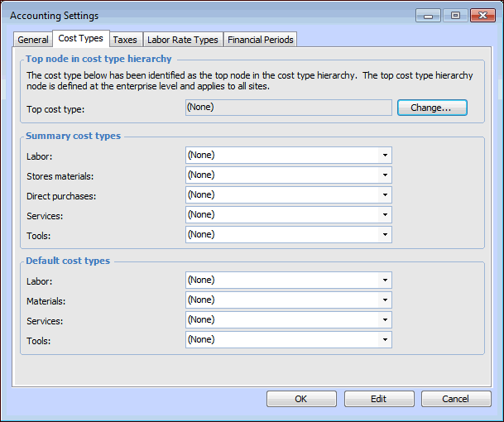The width and height of the screenshot is (504, 422).
Task: Switch to Labor Rate Types tab
Action: [x=182, y=40]
